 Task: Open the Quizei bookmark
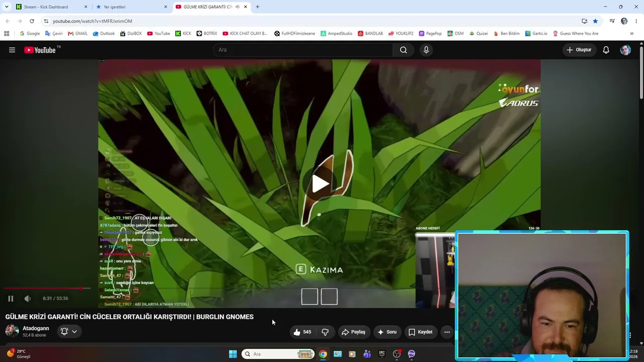478,34
